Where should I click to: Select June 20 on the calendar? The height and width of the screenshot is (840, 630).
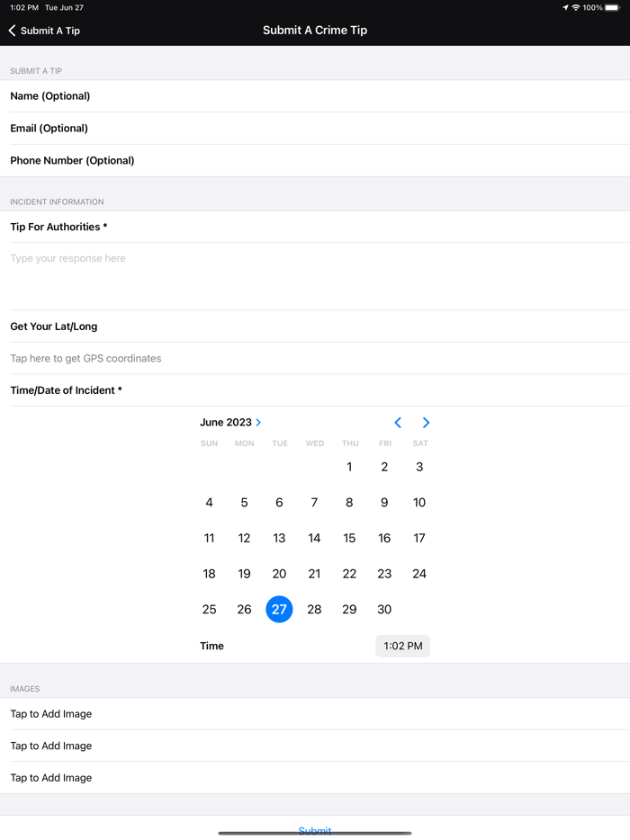(x=279, y=574)
